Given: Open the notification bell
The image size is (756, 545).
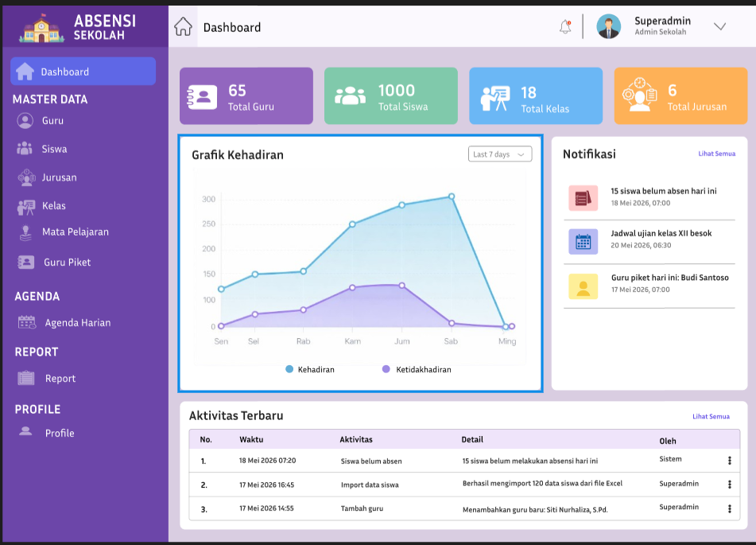Looking at the screenshot, I should pos(565,26).
